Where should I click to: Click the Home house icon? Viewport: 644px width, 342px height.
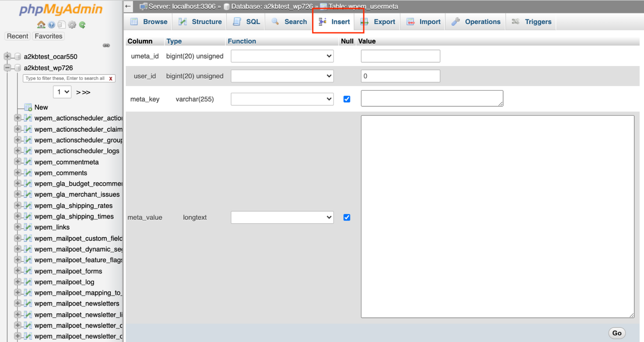41,25
